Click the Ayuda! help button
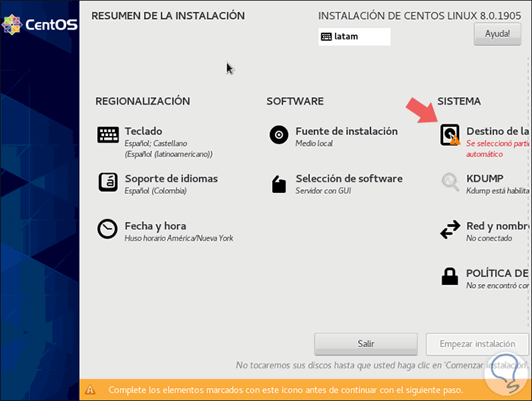The height and width of the screenshot is (401, 532). coord(497,33)
